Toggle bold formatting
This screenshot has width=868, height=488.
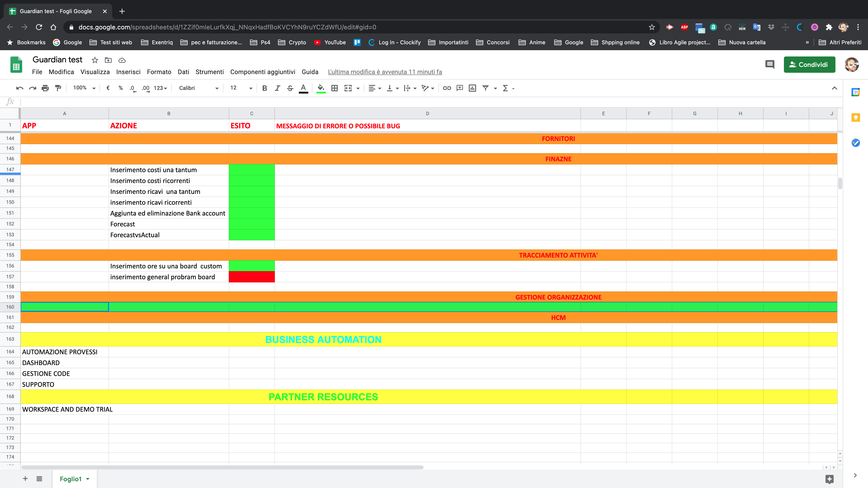tap(264, 88)
